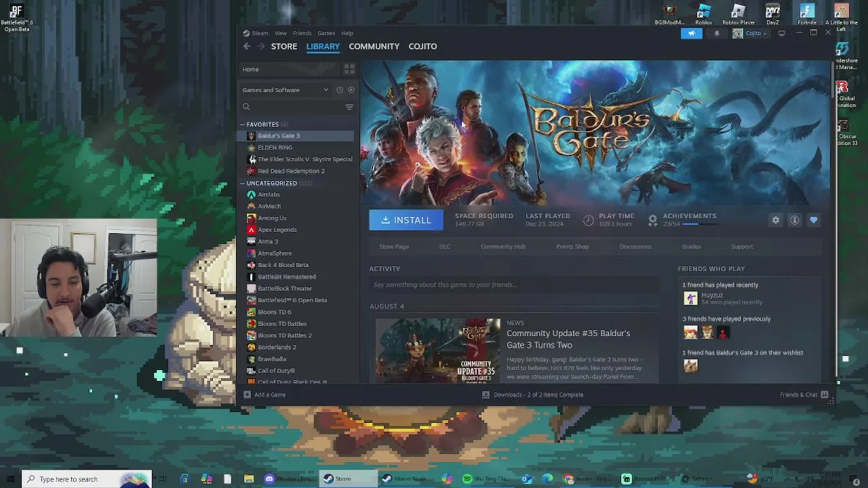This screenshot has width=868, height=488.
Task: Open File Explorer on the taskbar
Action: [x=249, y=479]
